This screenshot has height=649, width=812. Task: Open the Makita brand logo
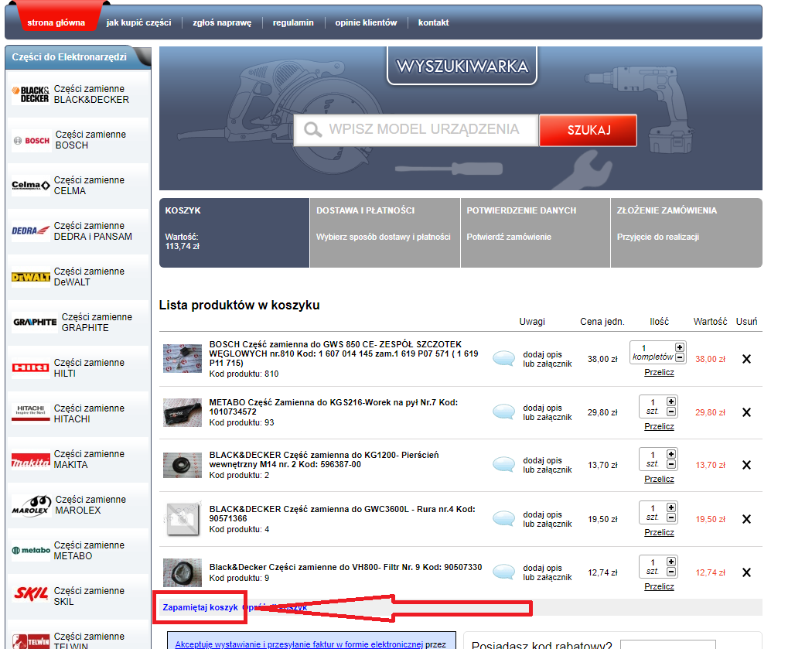31,459
